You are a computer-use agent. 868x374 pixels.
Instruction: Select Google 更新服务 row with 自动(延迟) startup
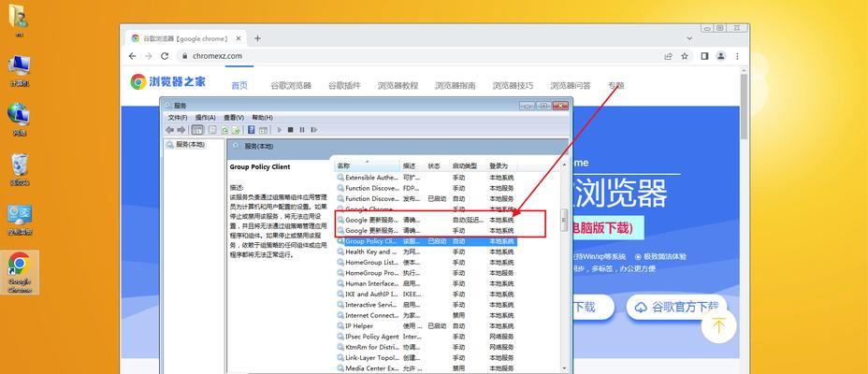pos(426,220)
